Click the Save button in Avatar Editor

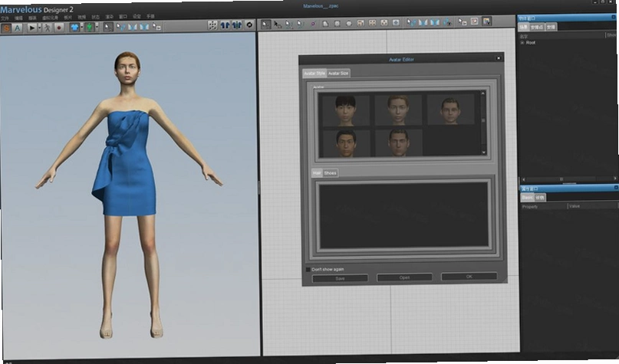(340, 278)
